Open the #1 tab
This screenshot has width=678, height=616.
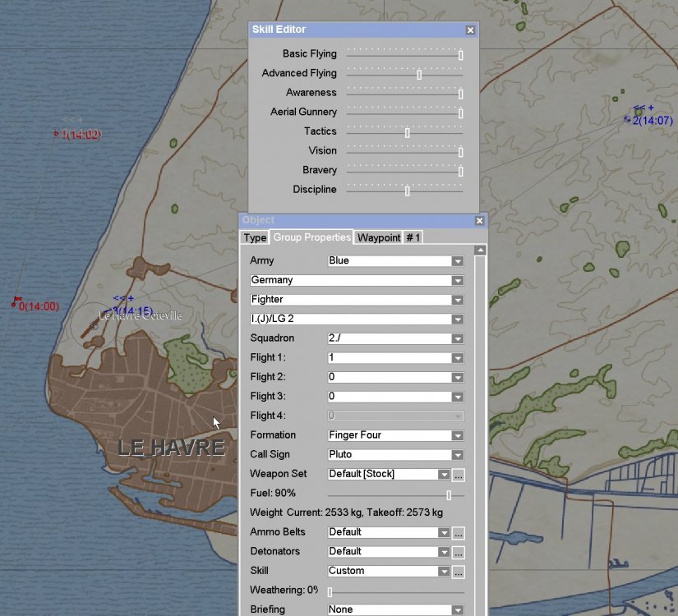413,237
